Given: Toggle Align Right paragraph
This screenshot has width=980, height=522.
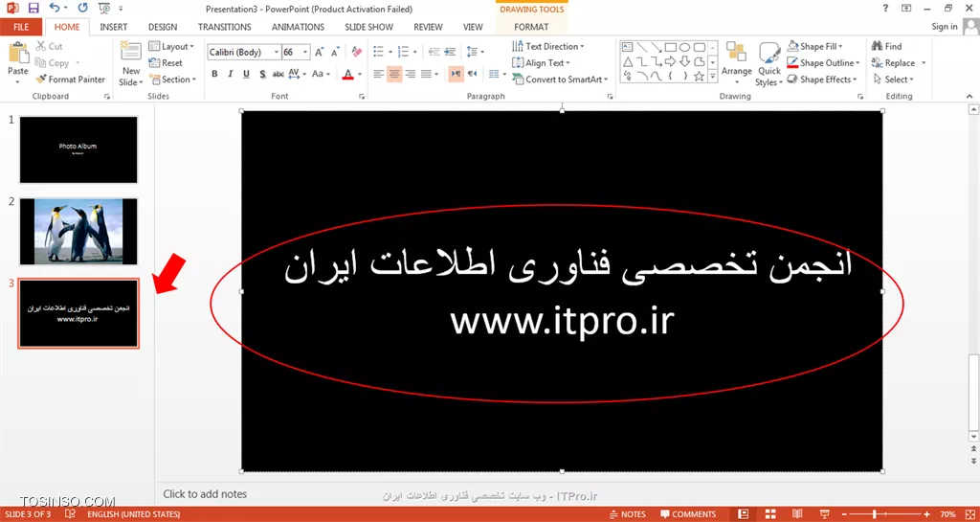Looking at the screenshot, I should click(x=410, y=74).
